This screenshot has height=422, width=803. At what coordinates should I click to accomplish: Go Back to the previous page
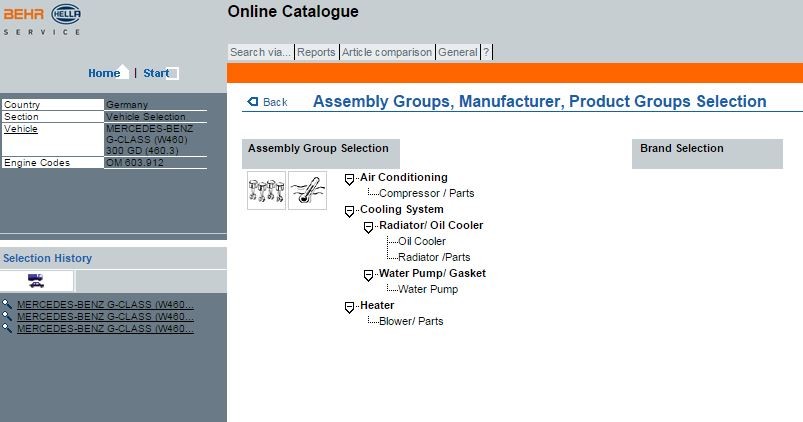tap(268, 102)
